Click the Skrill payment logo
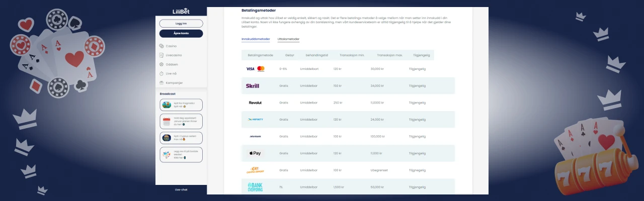Image resolution: width=644 pixels, height=201 pixels. (253, 86)
